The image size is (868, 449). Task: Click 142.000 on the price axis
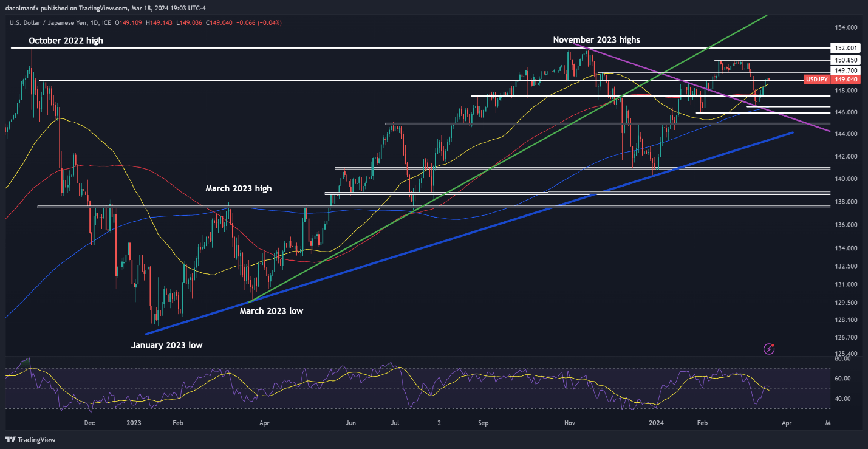(x=845, y=157)
